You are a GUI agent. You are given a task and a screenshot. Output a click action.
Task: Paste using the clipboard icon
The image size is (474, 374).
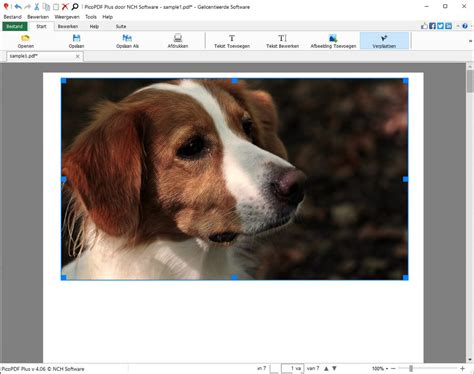click(x=56, y=6)
